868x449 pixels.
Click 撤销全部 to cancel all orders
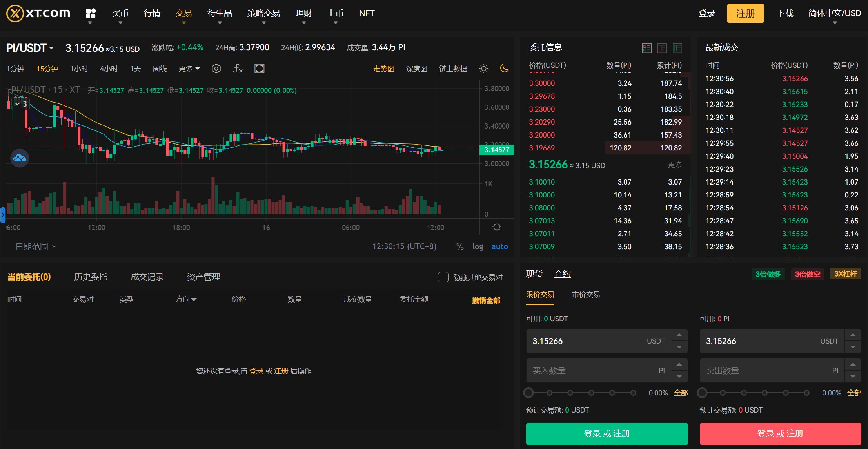[486, 300]
